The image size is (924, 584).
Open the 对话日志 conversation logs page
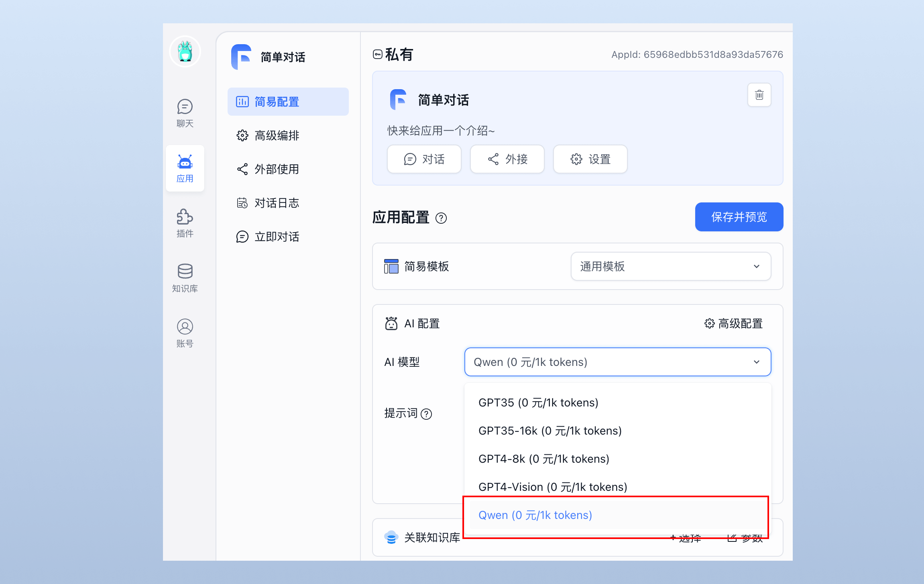[x=277, y=203]
